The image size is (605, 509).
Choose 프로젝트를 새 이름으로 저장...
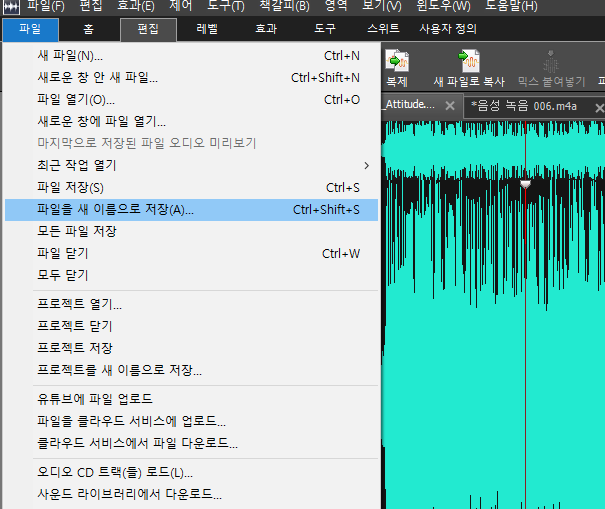click(191, 370)
